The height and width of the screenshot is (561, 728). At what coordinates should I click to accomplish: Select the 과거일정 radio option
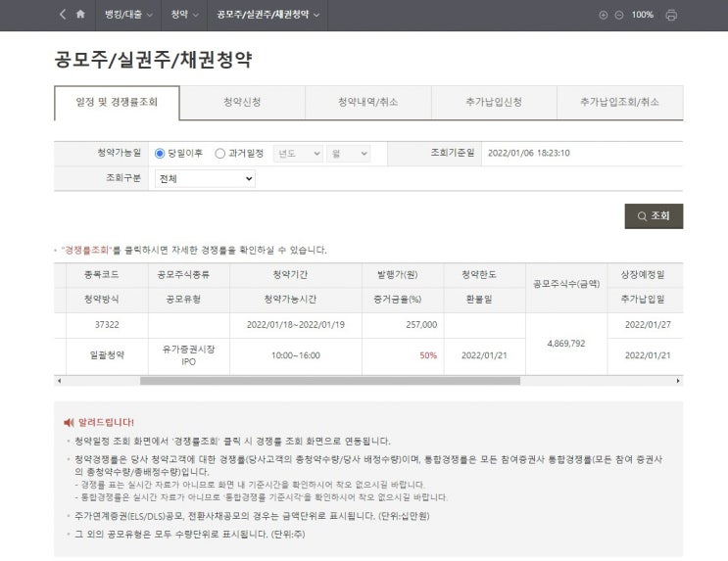(220, 153)
